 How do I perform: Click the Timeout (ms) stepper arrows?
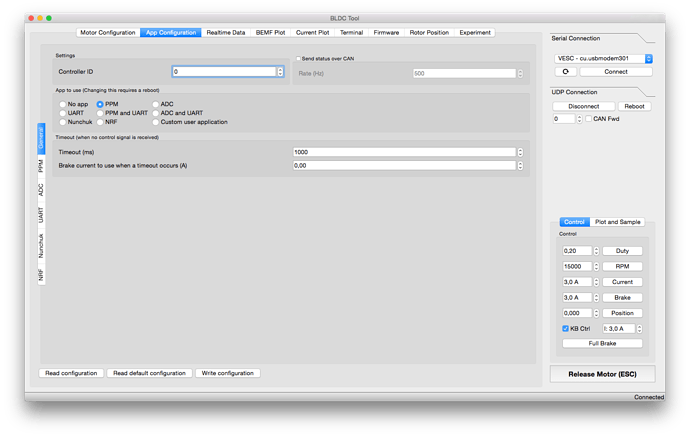520,152
